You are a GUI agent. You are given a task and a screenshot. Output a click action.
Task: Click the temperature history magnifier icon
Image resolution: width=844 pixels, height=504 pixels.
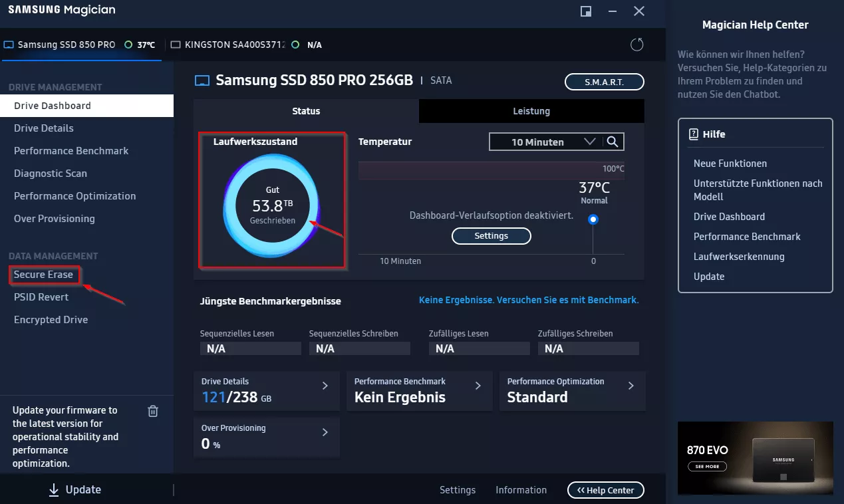tap(613, 142)
